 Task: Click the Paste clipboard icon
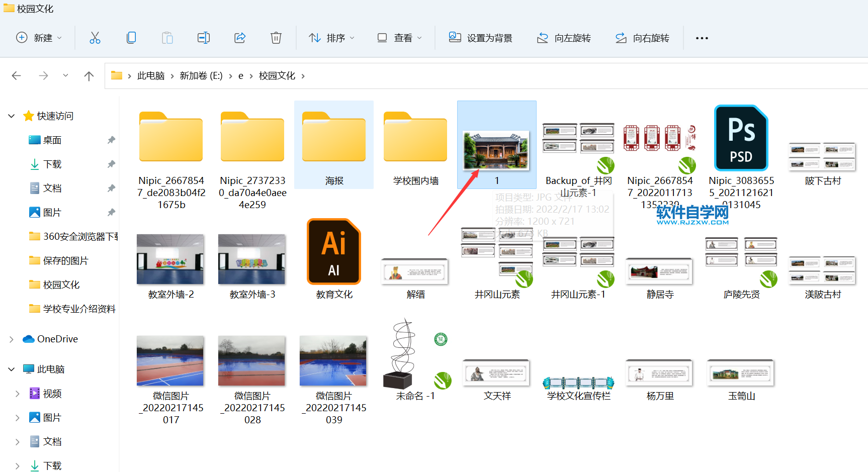point(167,38)
